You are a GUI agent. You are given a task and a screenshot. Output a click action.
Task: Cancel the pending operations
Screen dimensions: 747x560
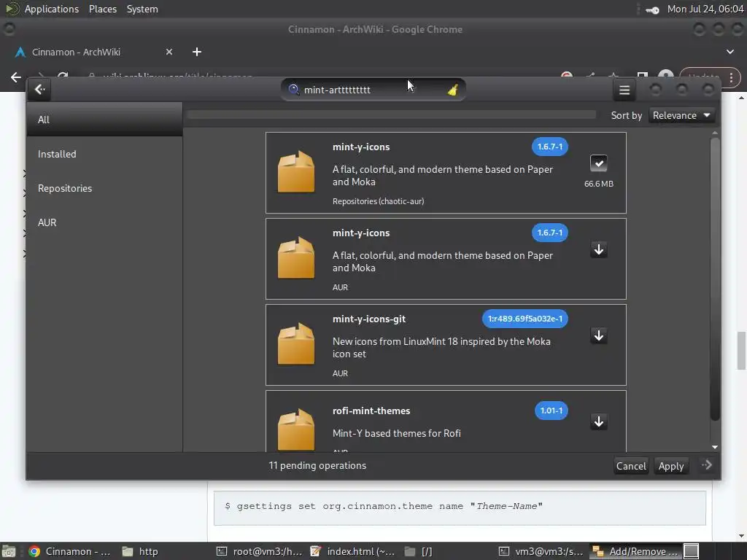(631, 466)
